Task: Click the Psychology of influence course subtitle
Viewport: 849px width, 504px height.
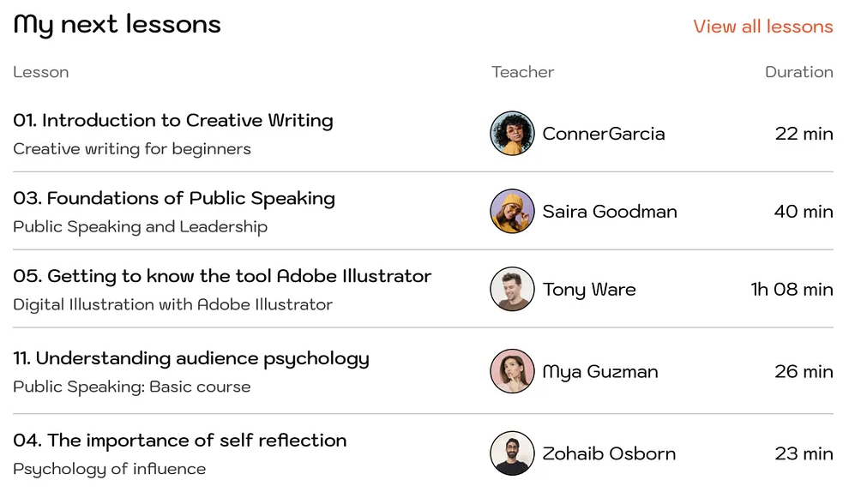Action: point(110,469)
